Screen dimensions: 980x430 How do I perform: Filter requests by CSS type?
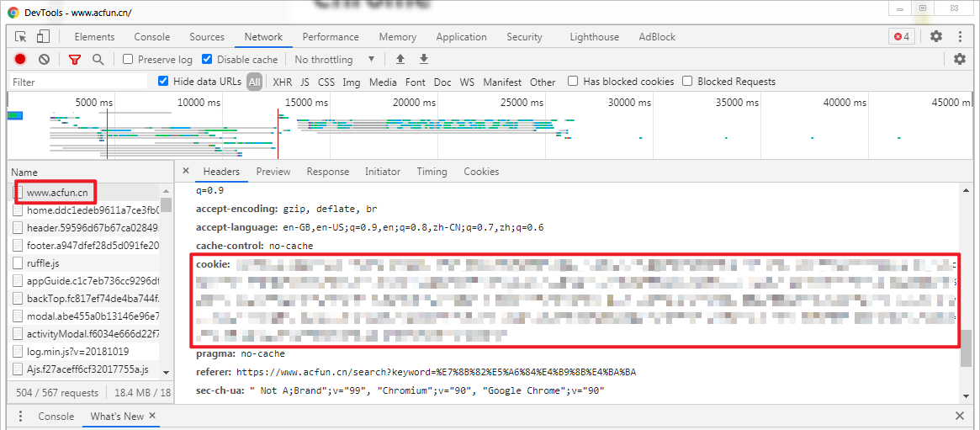(x=326, y=82)
